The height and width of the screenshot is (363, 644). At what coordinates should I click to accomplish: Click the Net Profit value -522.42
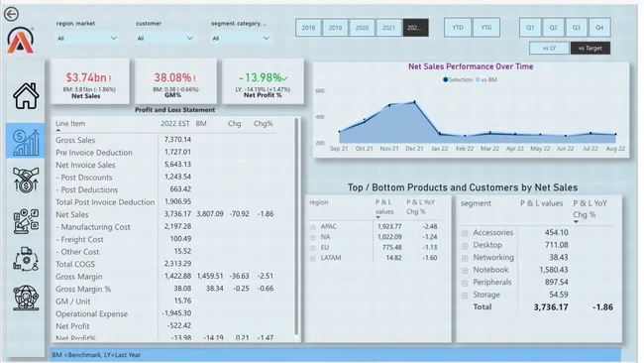point(179,325)
